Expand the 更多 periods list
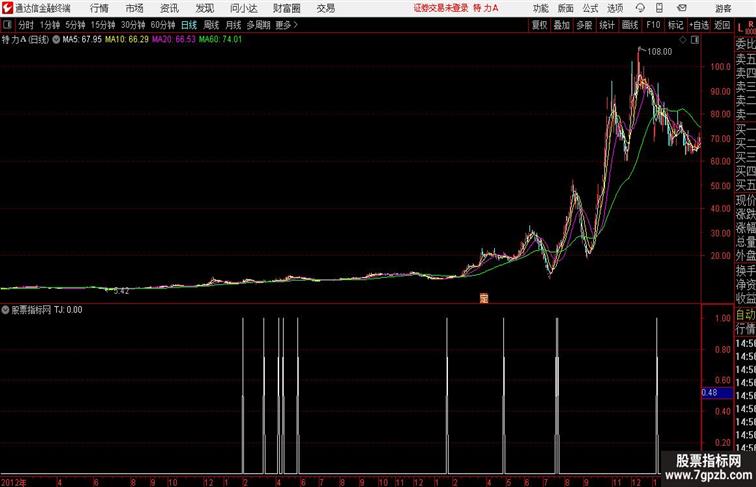Image resolution: width=756 pixels, height=487 pixels. (x=286, y=25)
